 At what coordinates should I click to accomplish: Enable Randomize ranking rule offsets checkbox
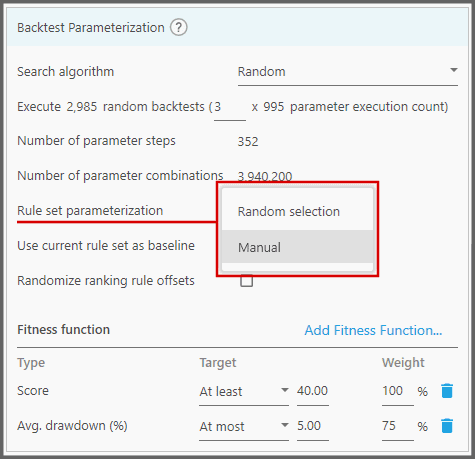(x=246, y=281)
